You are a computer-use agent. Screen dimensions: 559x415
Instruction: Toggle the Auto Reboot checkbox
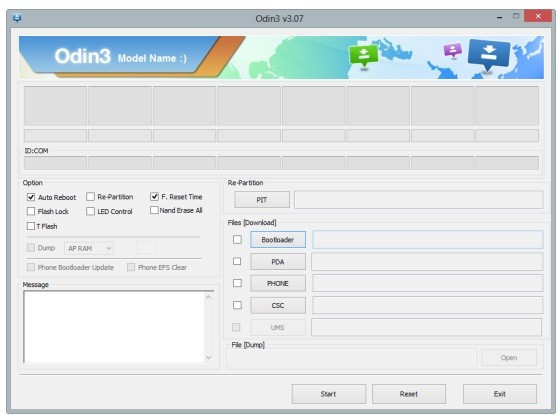31,197
